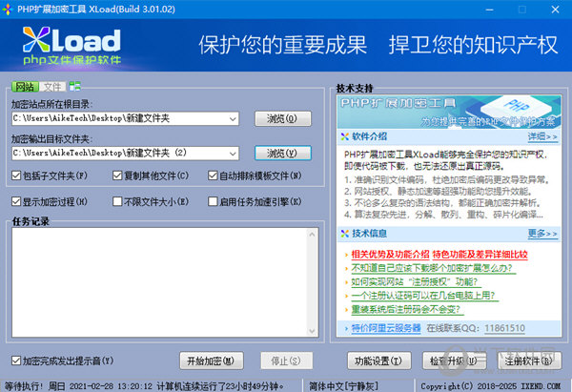Click the task log scrollbar down arrow
The width and height of the screenshot is (572, 392).
pos(312,331)
